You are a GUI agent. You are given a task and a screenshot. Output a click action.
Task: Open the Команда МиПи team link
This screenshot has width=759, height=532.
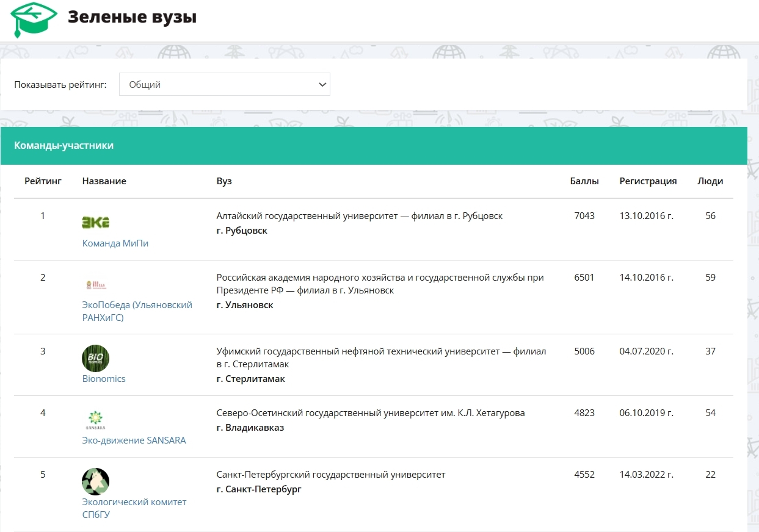point(115,243)
